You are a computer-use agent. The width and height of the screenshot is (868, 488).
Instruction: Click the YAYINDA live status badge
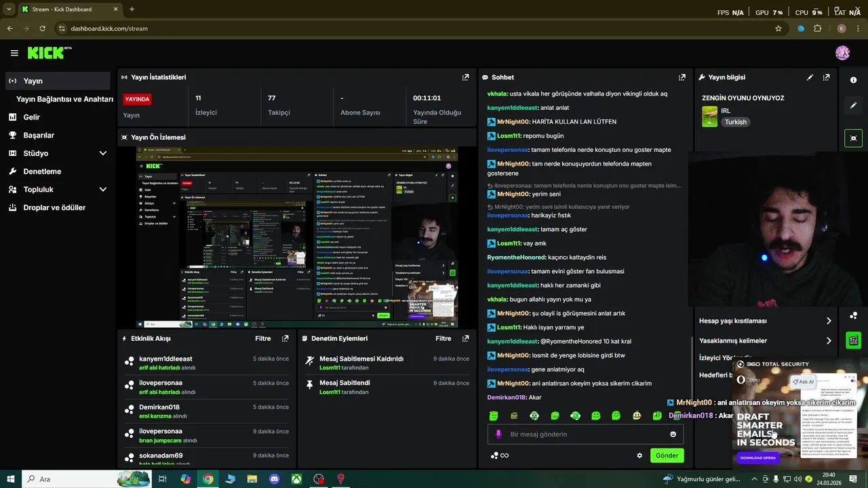click(137, 99)
